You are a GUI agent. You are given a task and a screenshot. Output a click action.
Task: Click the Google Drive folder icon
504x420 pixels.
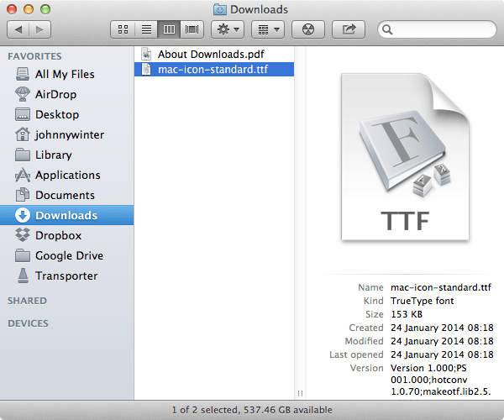point(23,255)
